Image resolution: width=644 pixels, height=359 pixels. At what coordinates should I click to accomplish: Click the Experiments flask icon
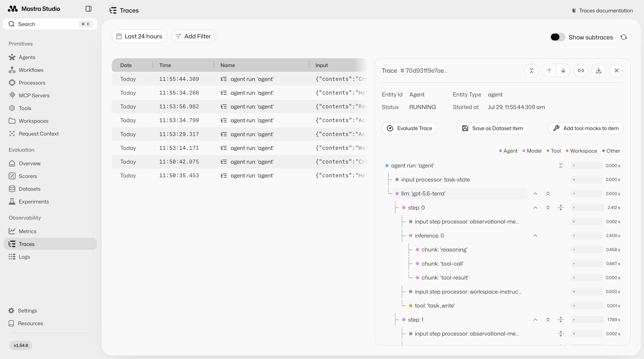(x=12, y=202)
